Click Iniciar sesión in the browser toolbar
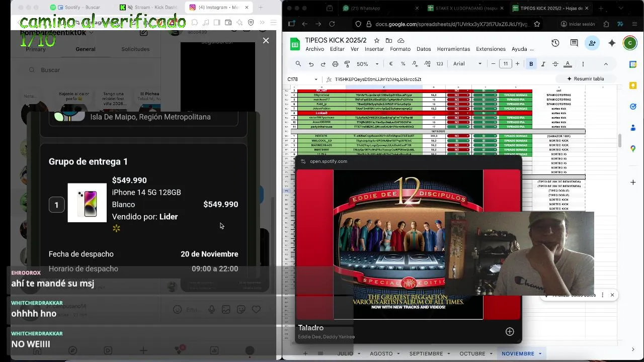Image resolution: width=644 pixels, height=362 pixels. pyautogui.click(x=578, y=24)
